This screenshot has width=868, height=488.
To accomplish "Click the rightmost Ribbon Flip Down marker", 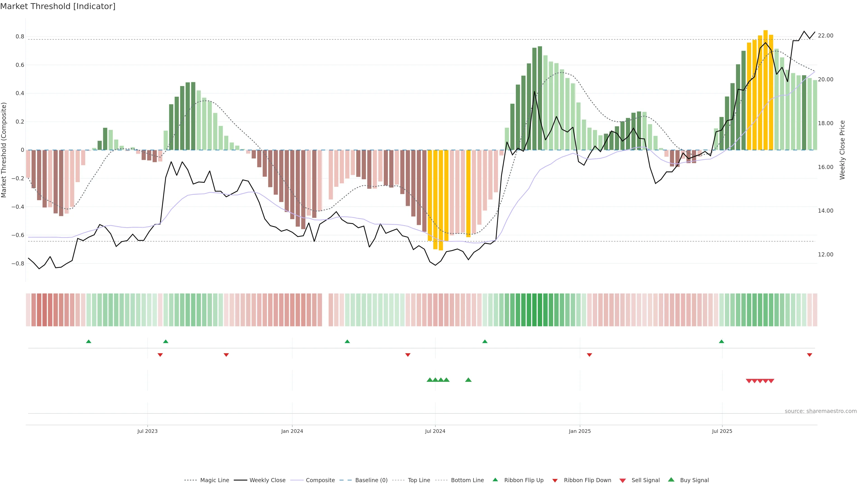I will click(809, 355).
